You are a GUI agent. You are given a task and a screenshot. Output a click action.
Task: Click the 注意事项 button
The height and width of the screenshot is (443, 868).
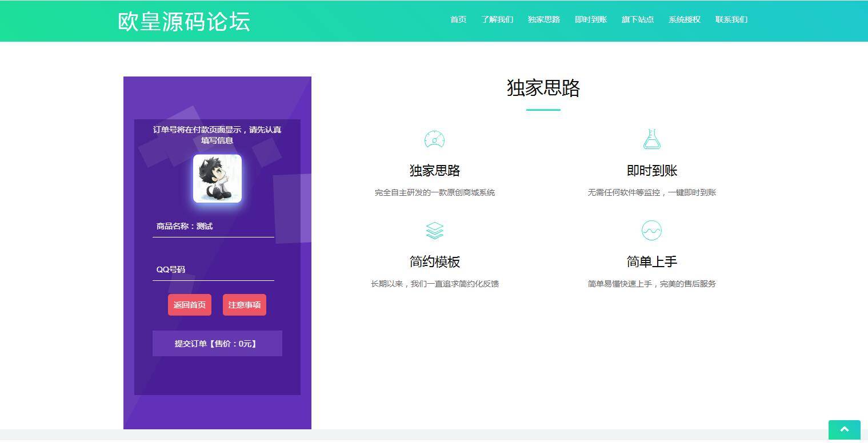coord(244,304)
